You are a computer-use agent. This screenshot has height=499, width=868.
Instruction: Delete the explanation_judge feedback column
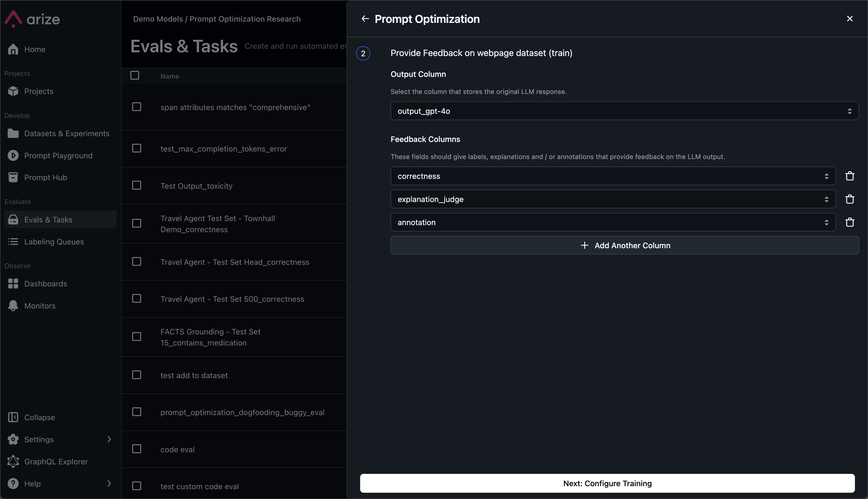point(850,199)
